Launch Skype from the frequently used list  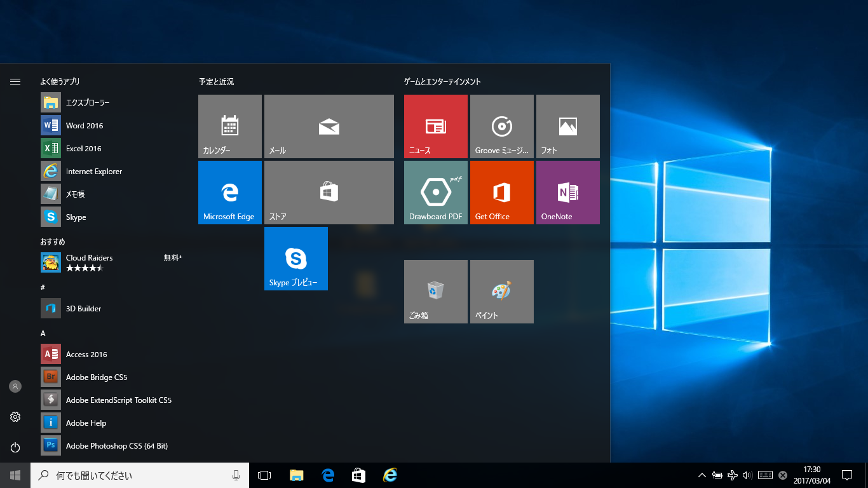click(x=112, y=217)
